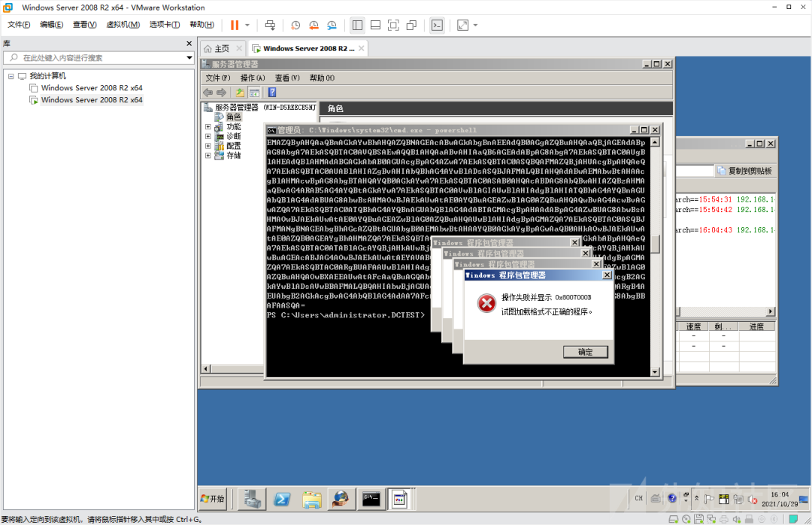Click the 速度 column header
812x525 pixels.
click(x=693, y=326)
